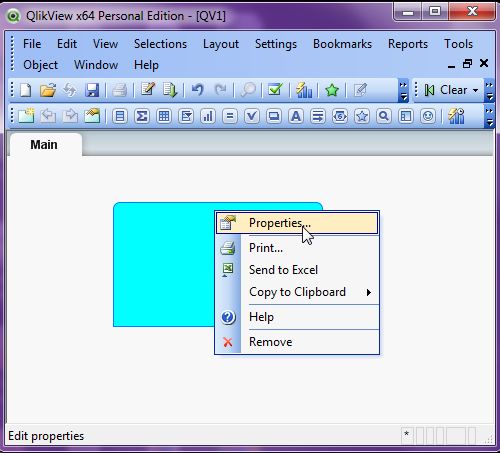Create a Slider/Calendar object

[x=340, y=116]
